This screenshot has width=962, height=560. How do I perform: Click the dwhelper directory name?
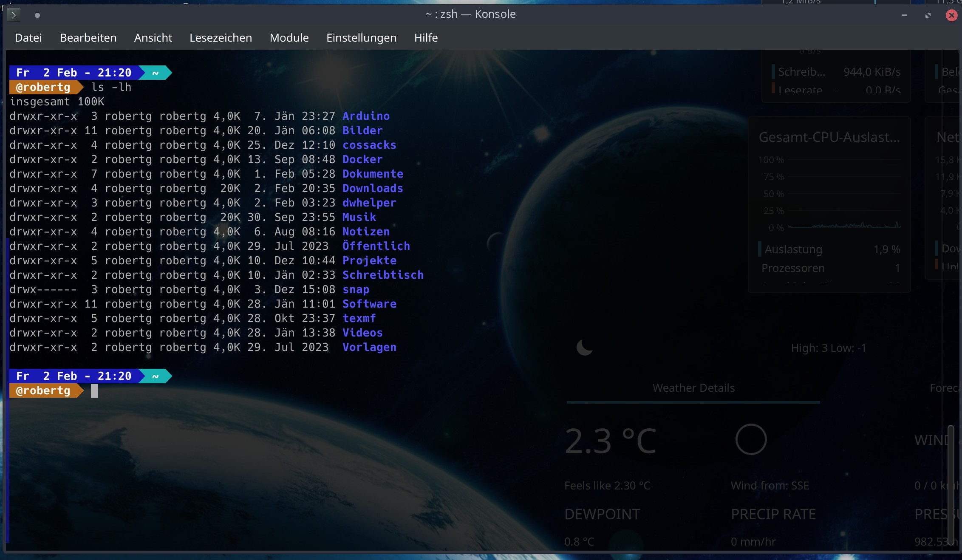click(369, 203)
